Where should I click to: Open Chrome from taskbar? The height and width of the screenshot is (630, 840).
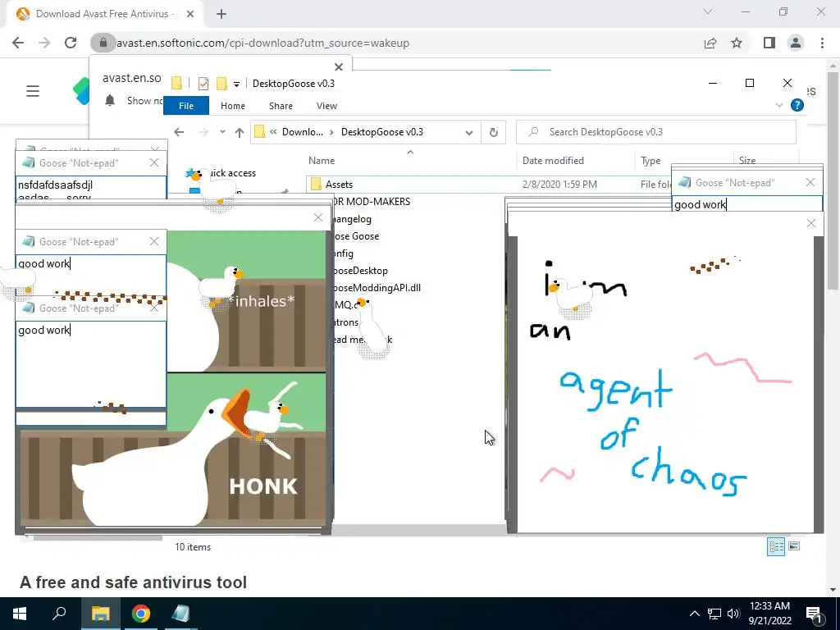point(140,614)
